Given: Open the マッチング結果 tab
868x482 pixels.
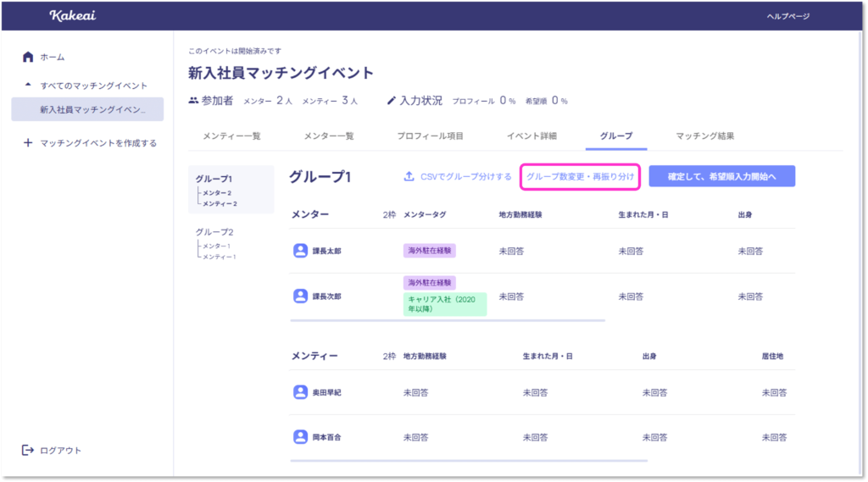Looking at the screenshot, I should [x=704, y=136].
